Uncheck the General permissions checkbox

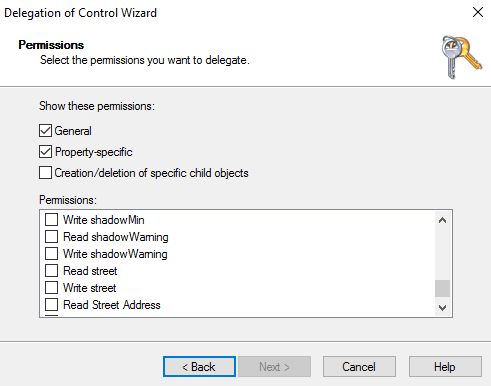coord(45,131)
